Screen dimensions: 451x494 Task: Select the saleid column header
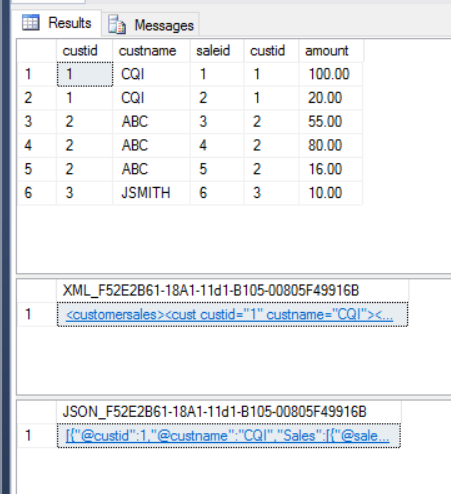pyautogui.click(x=217, y=51)
